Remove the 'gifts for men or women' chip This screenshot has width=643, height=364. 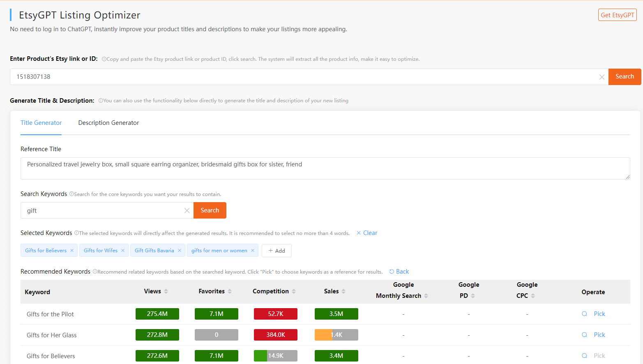[254, 250]
